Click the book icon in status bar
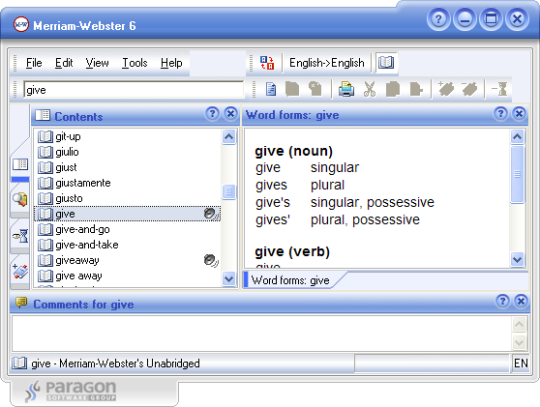The image size is (540, 407). coord(19,363)
